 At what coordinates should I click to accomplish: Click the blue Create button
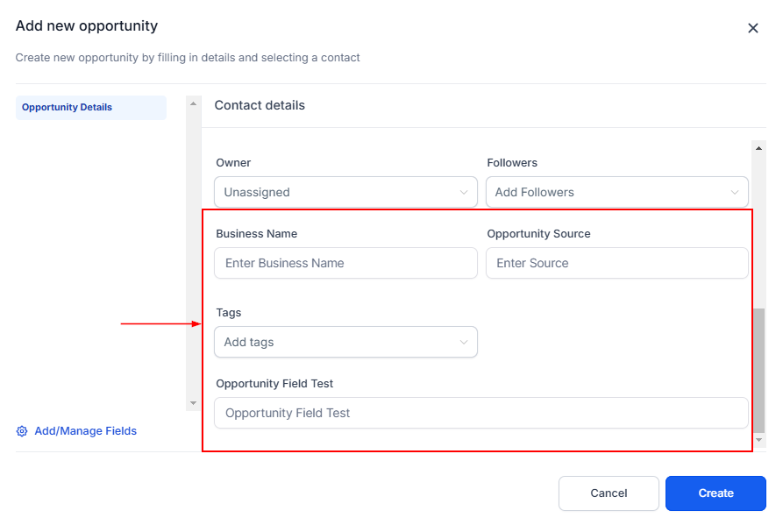click(715, 493)
